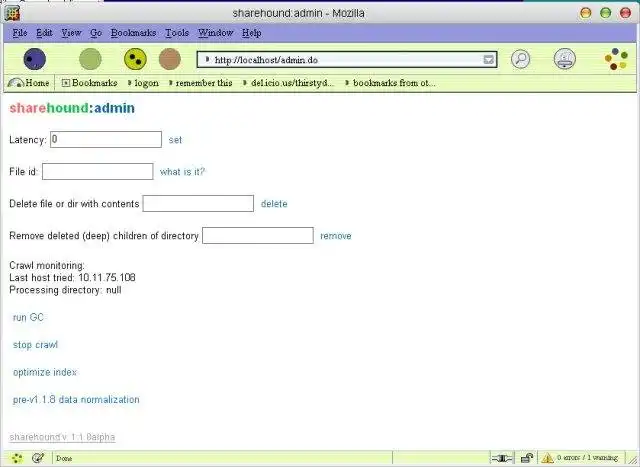Click the sharehound:admin page heading
Image resolution: width=640 pixels, height=467 pixels.
coord(72,108)
